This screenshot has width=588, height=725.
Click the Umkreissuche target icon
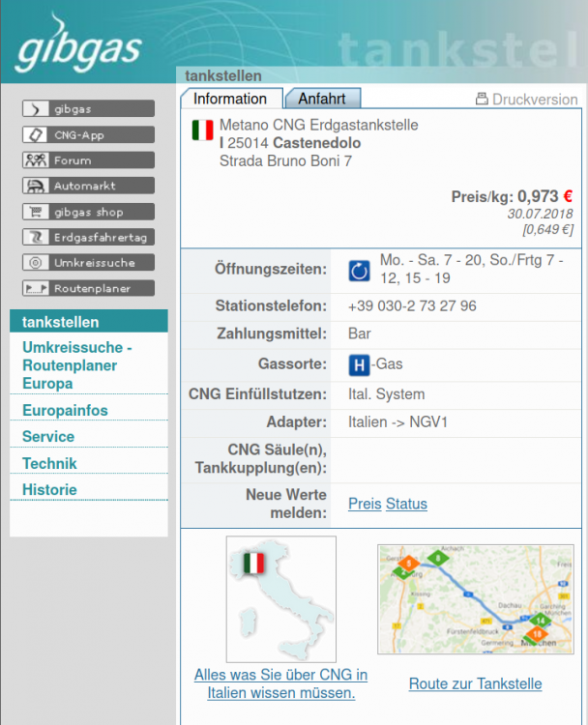pos(36,263)
